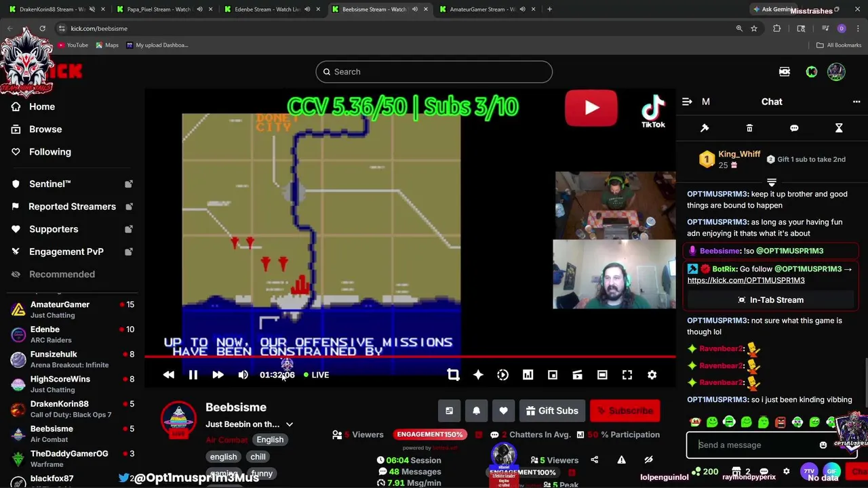Open Reported Streamers sidebar item

[x=73, y=206]
